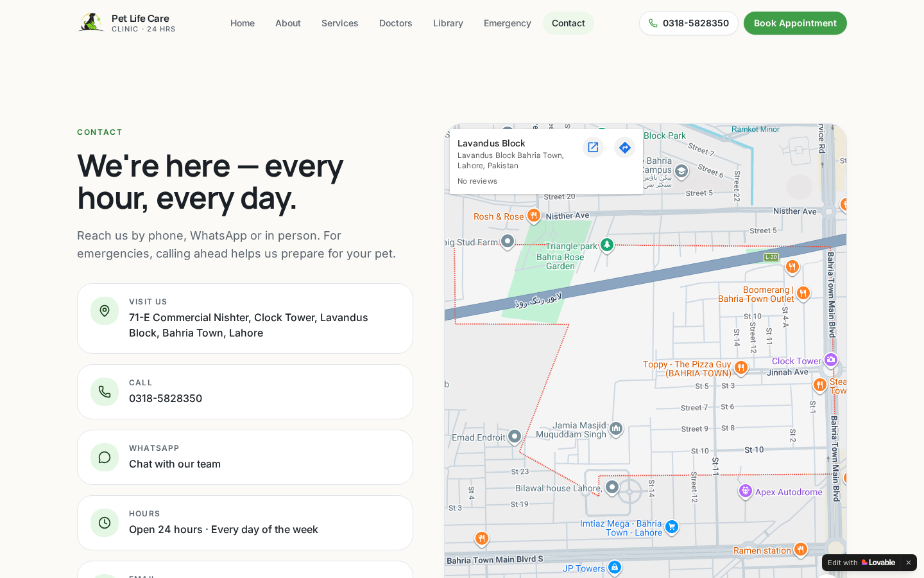The image size is (924, 578).
Task: Open larger map icon in Lavandus Block card
Action: click(593, 148)
